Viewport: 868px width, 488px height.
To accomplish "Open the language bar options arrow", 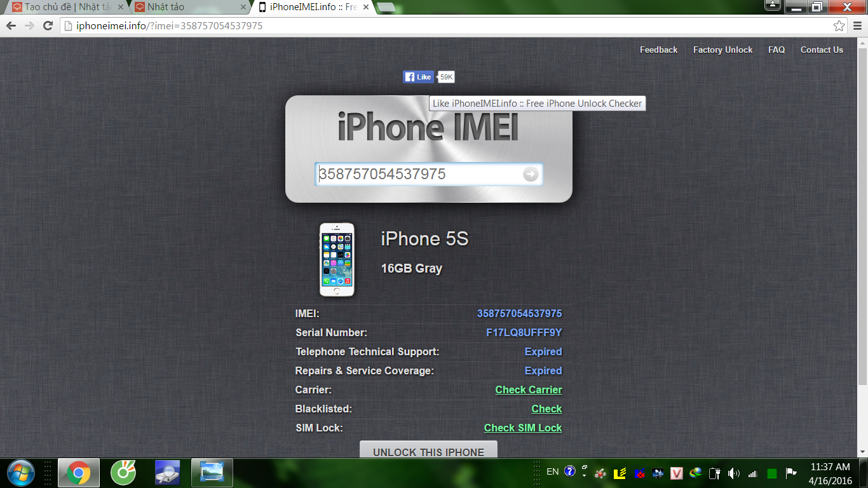I will [583, 477].
